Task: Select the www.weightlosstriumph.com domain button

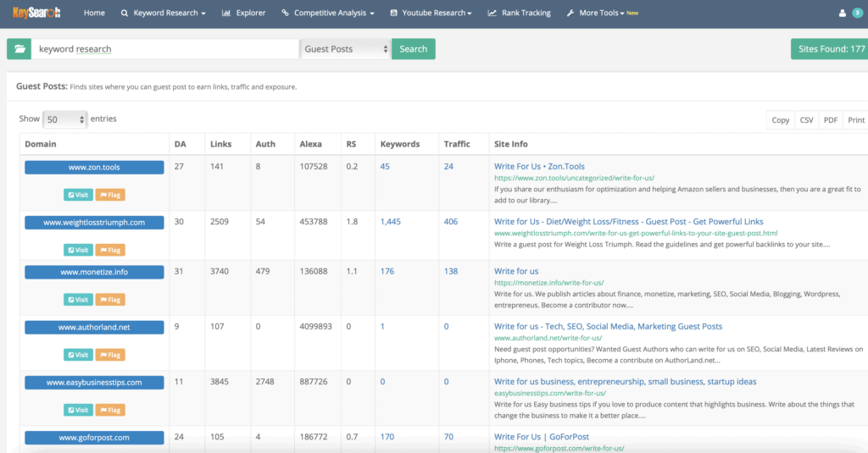Action: tap(94, 223)
